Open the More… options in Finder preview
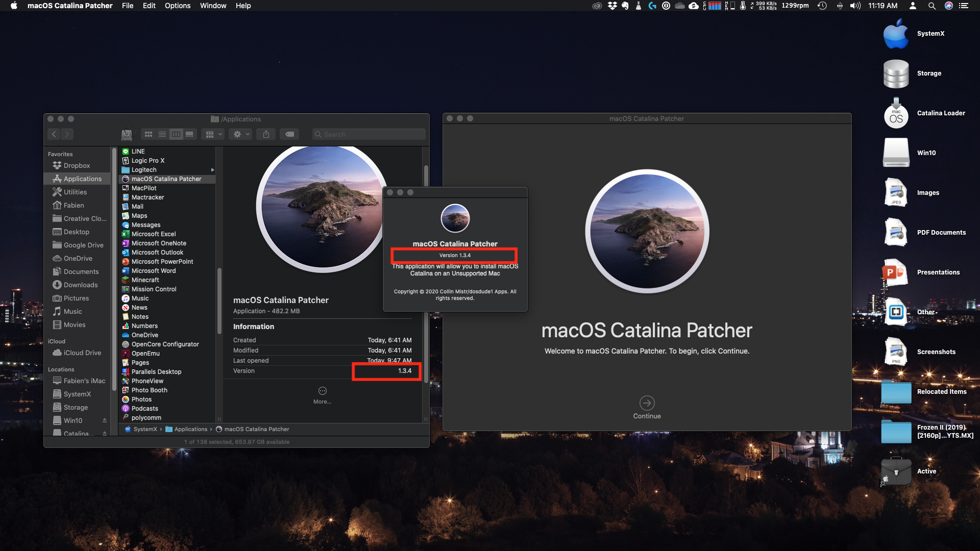 point(322,395)
